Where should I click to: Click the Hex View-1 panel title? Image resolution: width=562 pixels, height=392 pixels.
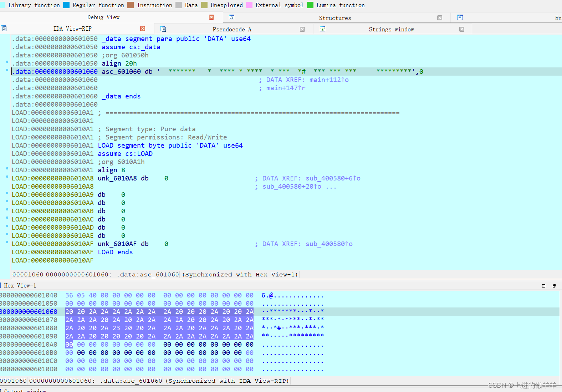point(20,285)
